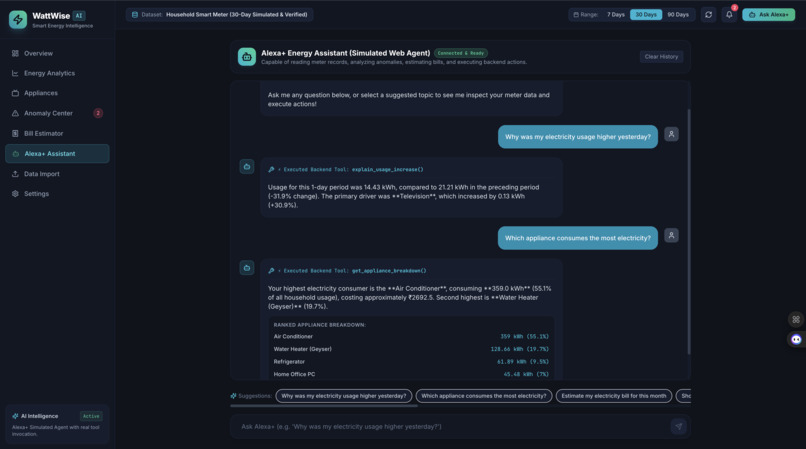Click the AI Intelligence Active badge
Viewport: 806px width, 449px height.
click(x=91, y=417)
